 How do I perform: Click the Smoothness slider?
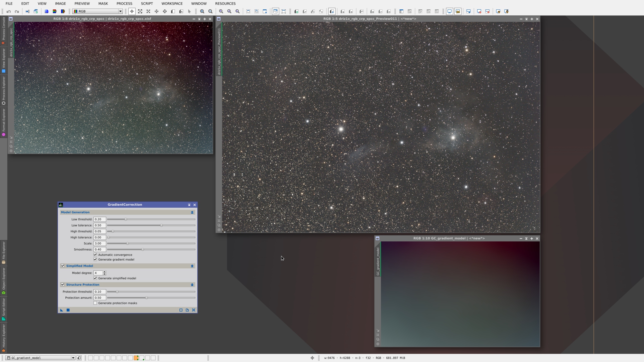[151, 249]
